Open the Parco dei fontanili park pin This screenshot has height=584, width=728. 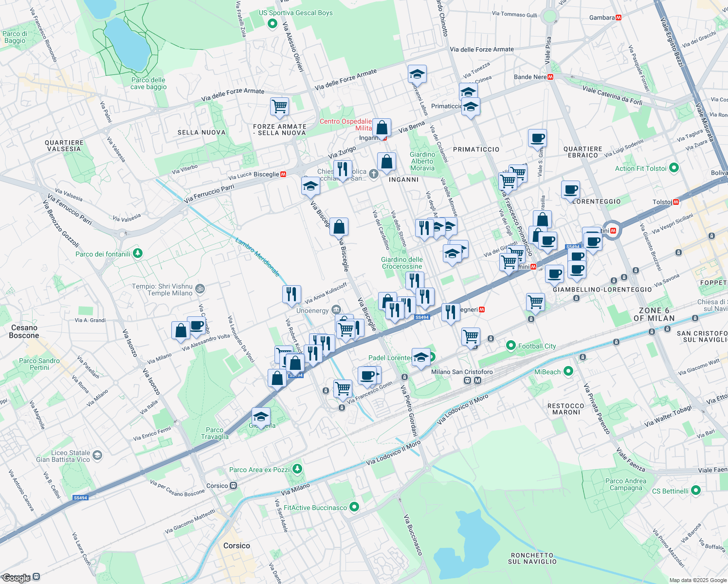tap(137, 253)
